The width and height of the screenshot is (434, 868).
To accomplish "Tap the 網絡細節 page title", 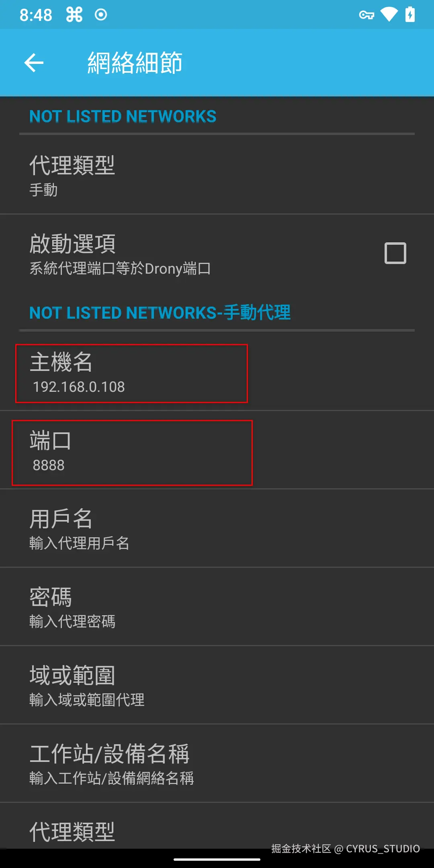I will point(135,63).
